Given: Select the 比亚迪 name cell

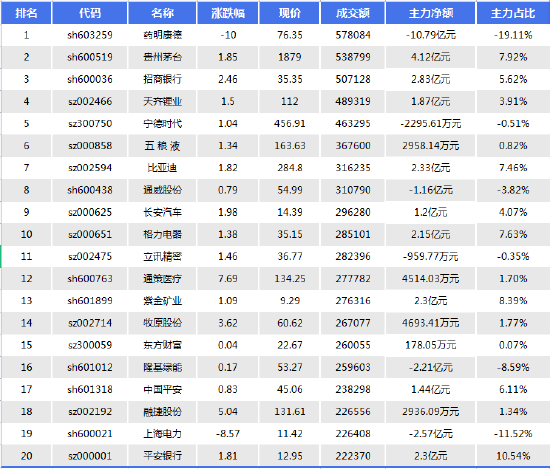Looking at the screenshot, I should 162,168.
